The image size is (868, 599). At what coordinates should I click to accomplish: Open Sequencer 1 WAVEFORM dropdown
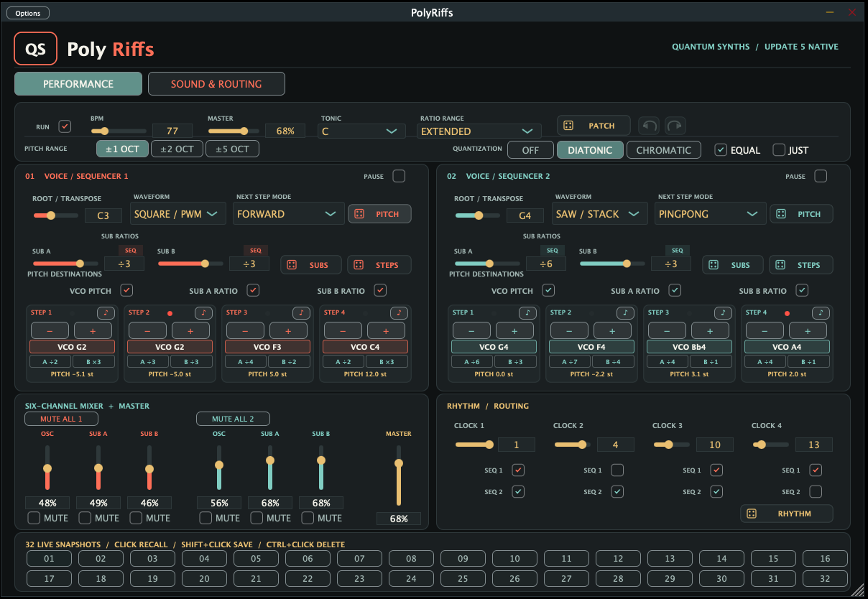(177, 214)
